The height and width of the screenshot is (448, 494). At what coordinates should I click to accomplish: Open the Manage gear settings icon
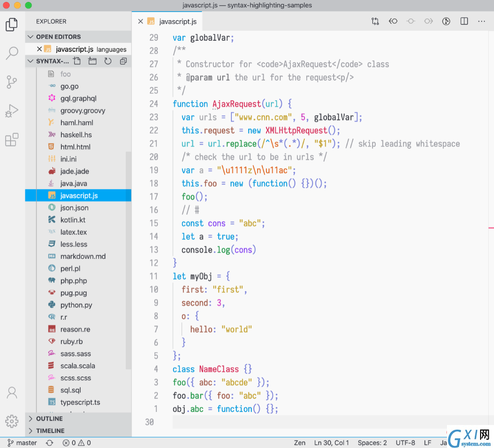(x=12, y=421)
